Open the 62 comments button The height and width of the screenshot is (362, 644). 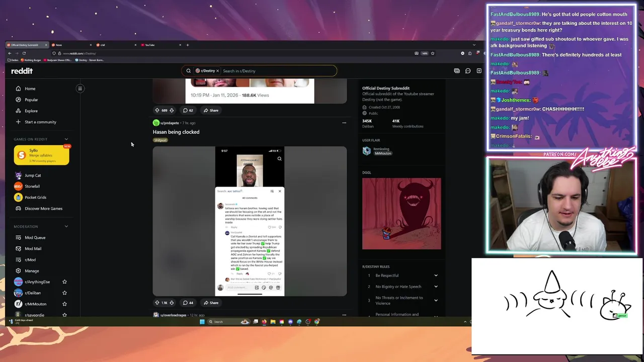(188, 110)
